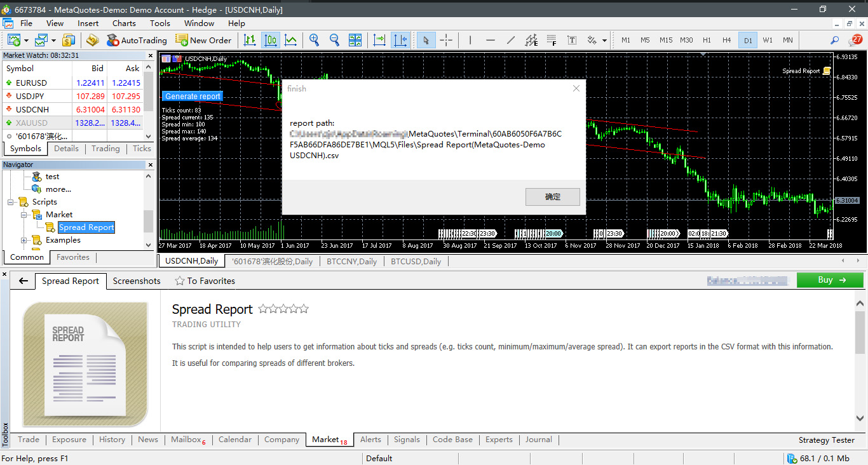Select the EURUSD row in Market Watch

pos(72,83)
